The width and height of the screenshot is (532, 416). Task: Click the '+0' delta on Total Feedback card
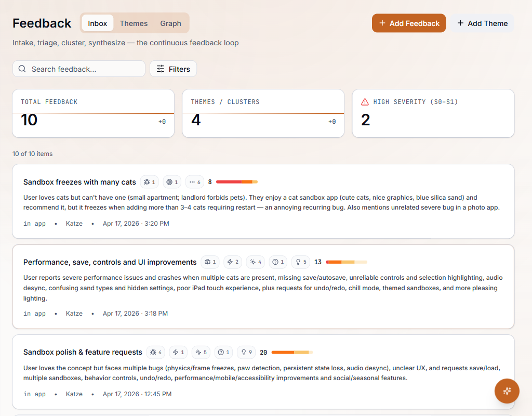tap(162, 122)
